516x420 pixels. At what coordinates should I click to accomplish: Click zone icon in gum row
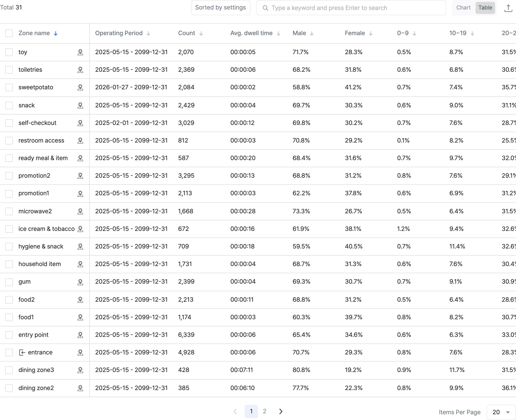point(80,282)
